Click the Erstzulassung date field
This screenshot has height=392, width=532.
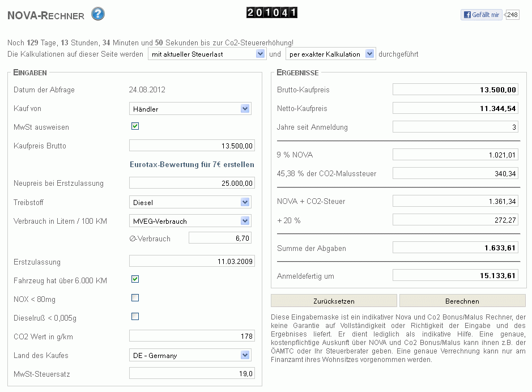[191, 261]
